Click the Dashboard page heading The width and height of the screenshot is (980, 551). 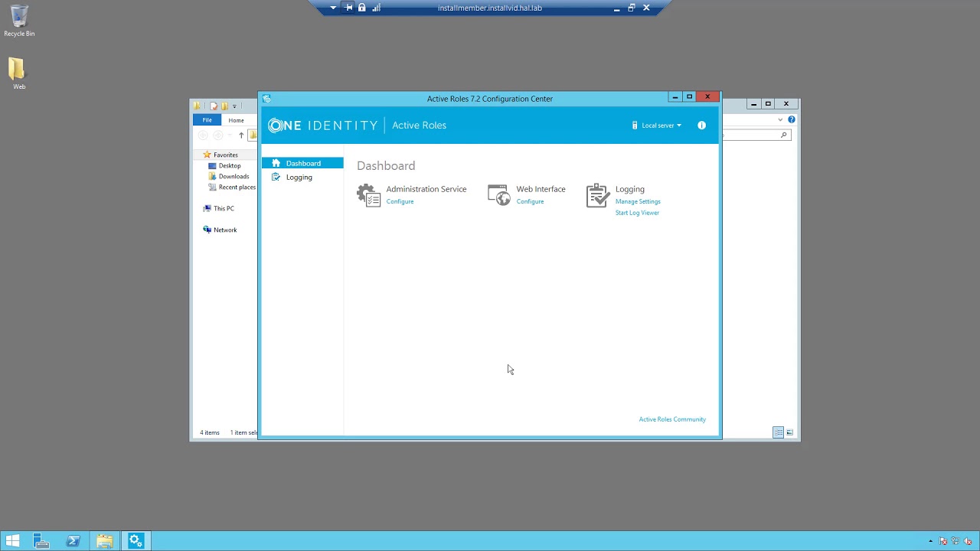386,166
